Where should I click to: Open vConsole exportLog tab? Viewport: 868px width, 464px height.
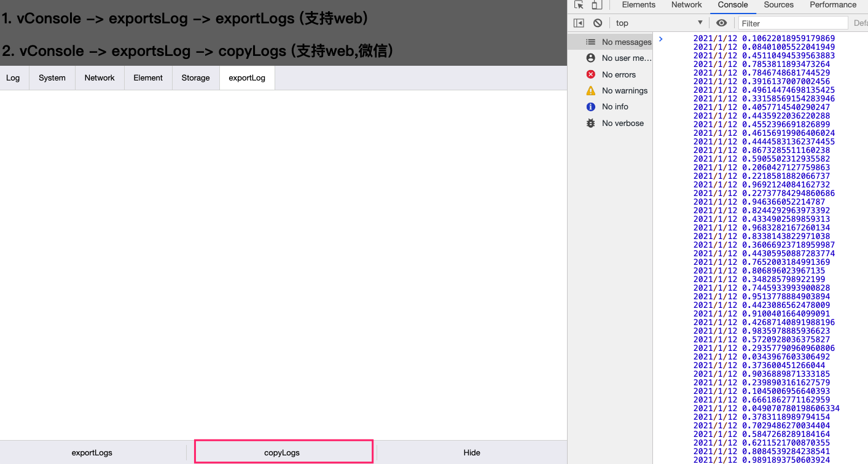click(x=247, y=78)
